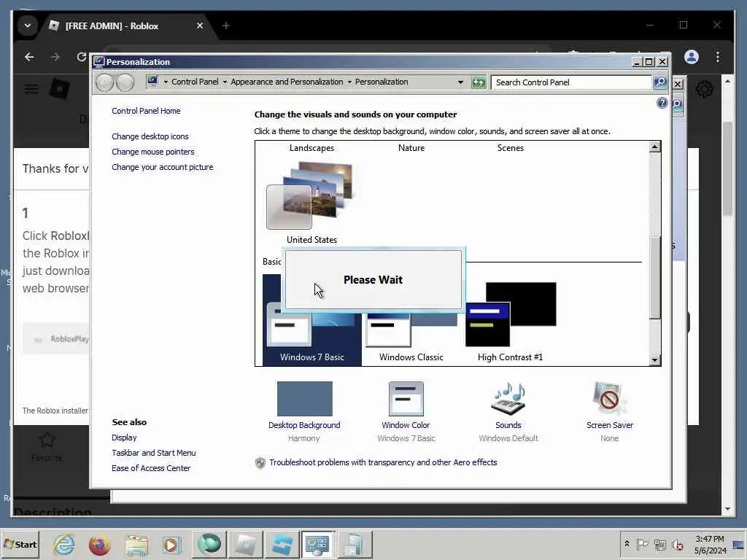Click the Show desktop button
Viewport: 747px width, 560px height.
tap(740, 545)
